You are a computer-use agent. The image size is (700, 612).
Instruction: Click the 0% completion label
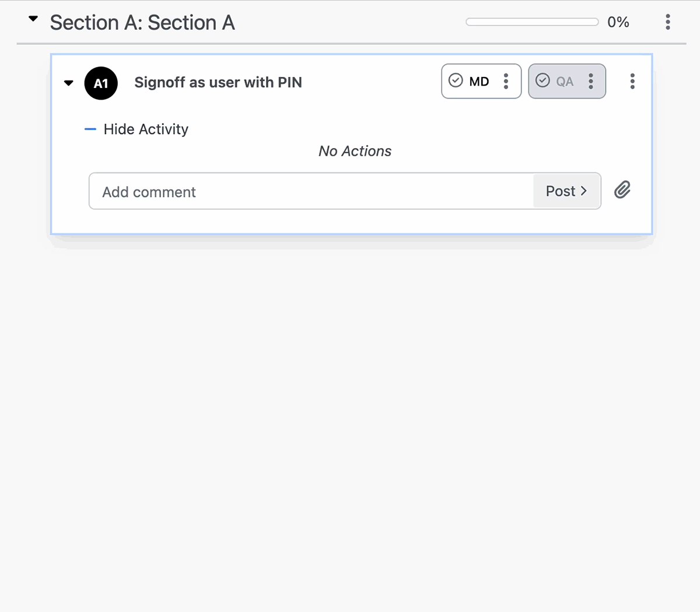(618, 22)
